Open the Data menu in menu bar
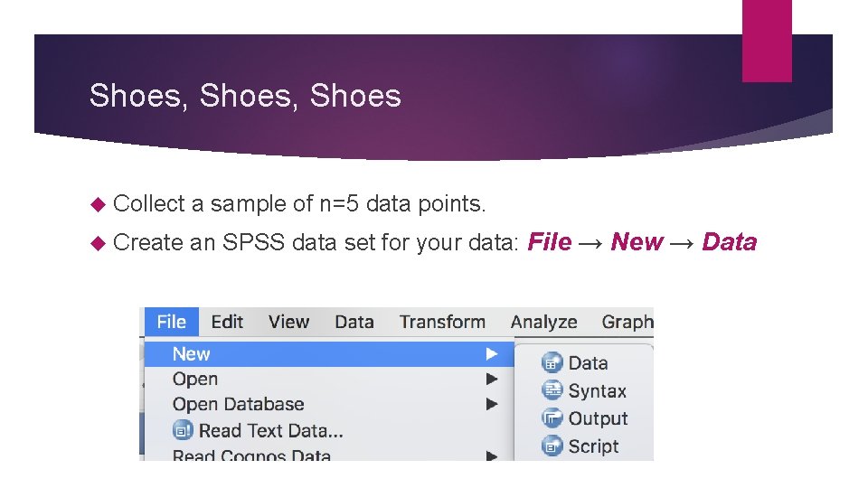This screenshot has height=488, width=868. click(x=354, y=322)
